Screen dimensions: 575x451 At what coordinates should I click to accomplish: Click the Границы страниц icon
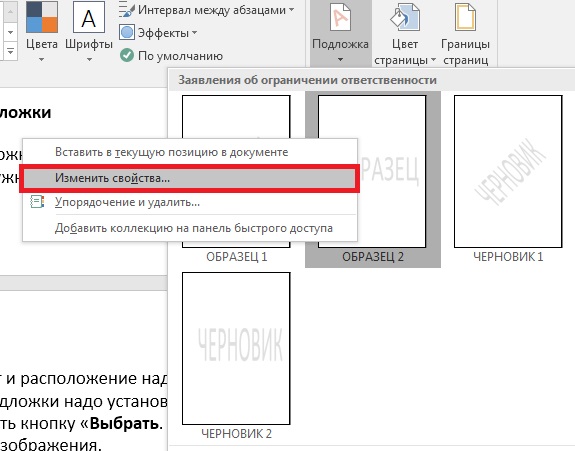(465, 17)
